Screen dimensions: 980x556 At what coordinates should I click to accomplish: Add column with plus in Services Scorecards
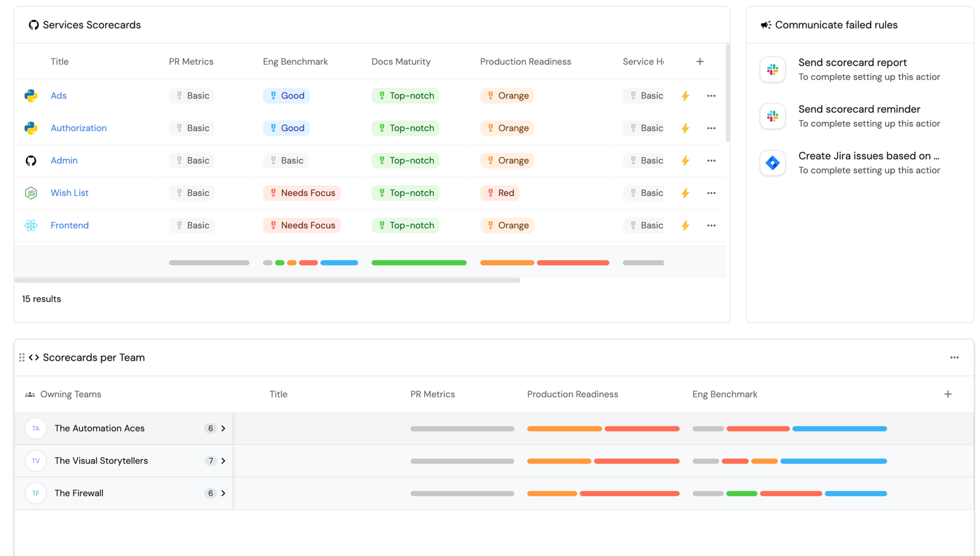coord(700,62)
